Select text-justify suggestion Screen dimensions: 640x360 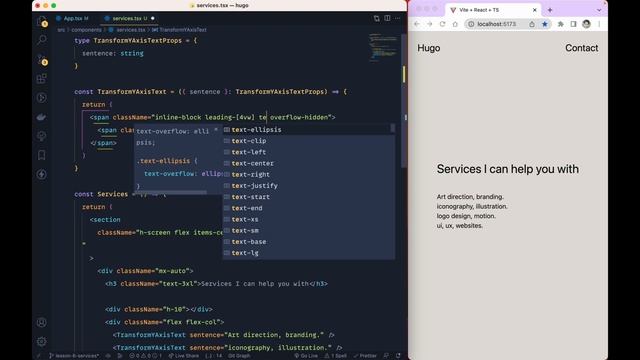tap(309, 186)
